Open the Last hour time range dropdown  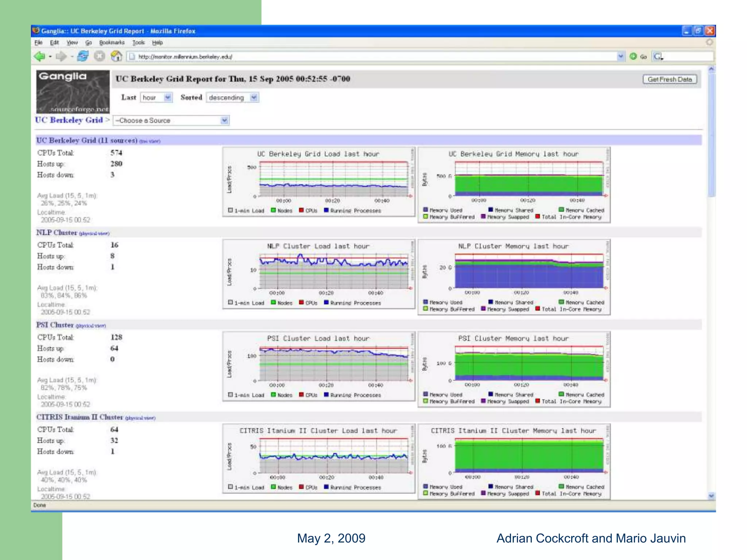click(x=156, y=98)
